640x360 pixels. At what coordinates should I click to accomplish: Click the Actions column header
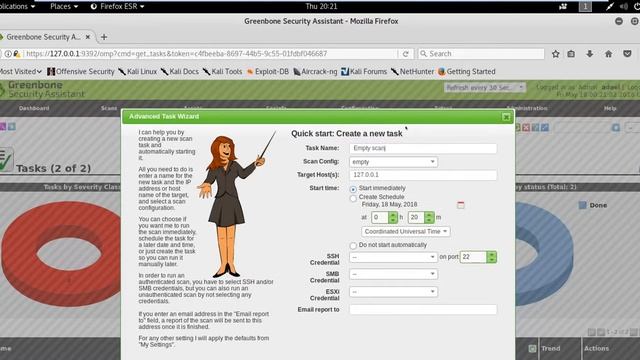[x=596, y=349]
